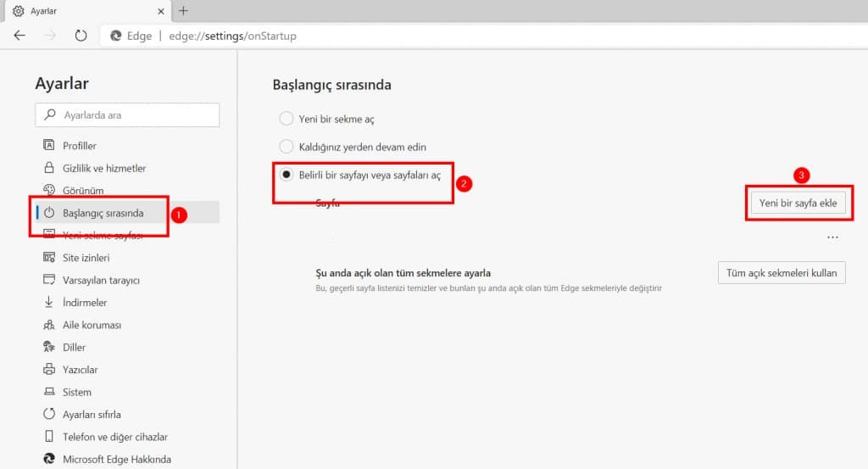Open the three-dot more options menu
This screenshot has width=868, height=469.
coord(832,238)
